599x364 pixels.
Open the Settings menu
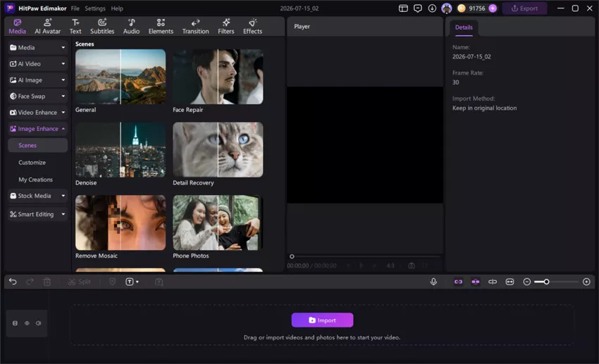[94, 8]
